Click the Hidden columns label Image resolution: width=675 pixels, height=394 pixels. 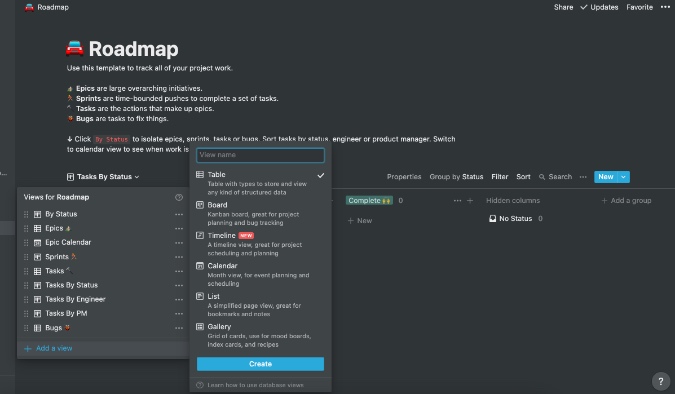[513, 200]
